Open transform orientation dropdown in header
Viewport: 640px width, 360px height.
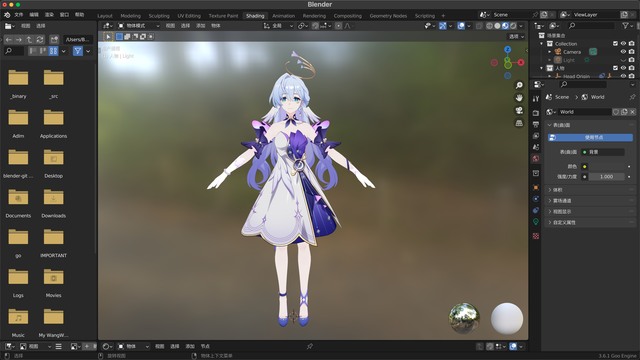[279, 26]
